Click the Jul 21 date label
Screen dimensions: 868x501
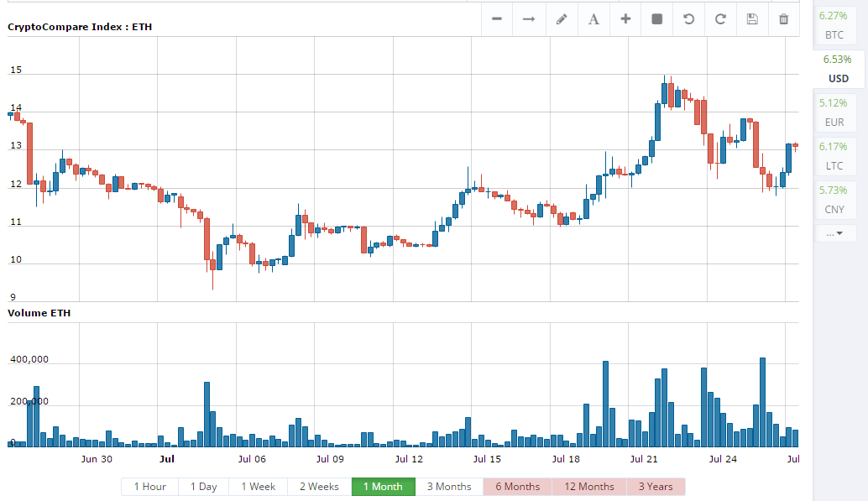pyautogui.click(x=644, y=459)
